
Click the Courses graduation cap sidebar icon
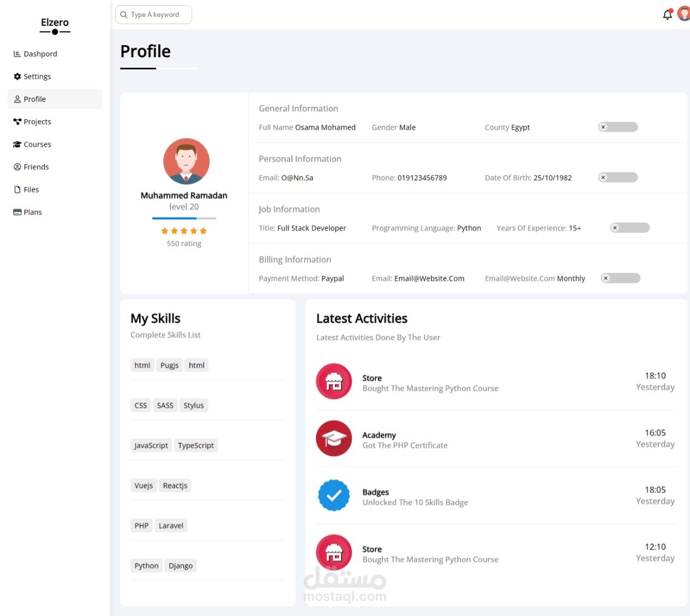coord(17,144)
